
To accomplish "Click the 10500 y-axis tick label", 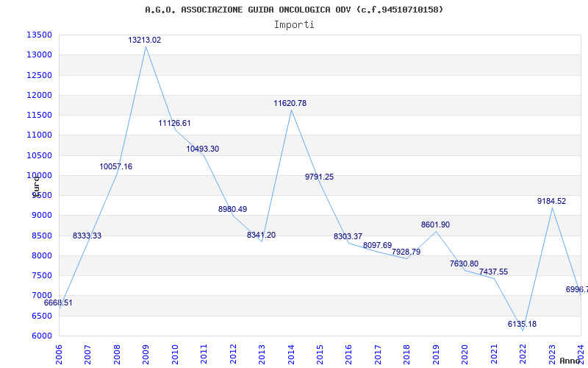I will [x=40, y=155].
